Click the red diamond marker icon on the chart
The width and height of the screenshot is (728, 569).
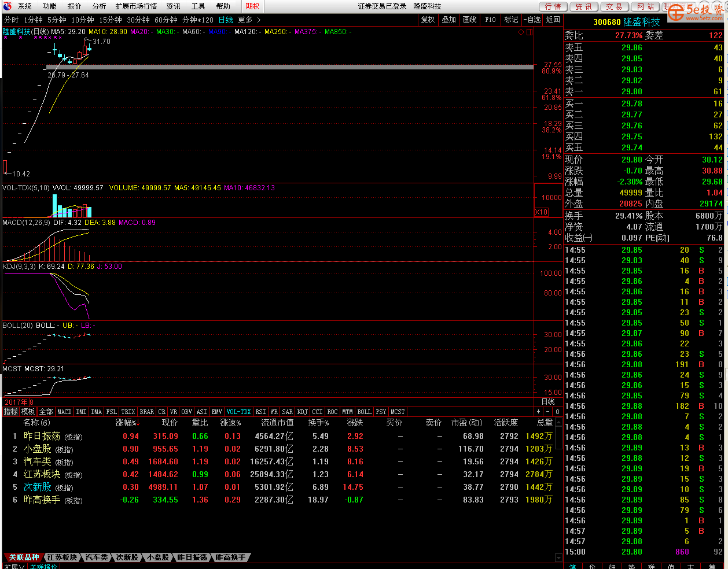521,32
